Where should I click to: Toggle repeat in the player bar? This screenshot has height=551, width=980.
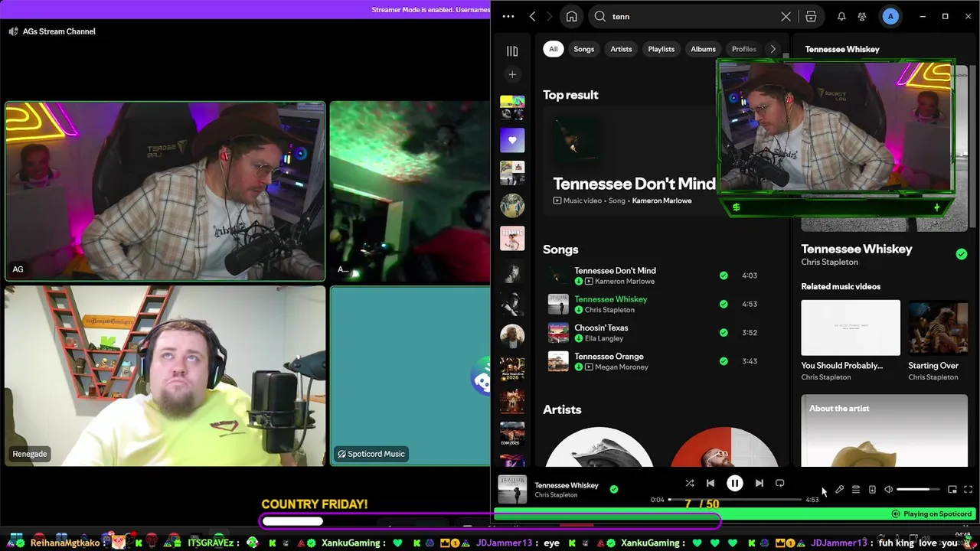pyautogui.click(x=779, y=483)
